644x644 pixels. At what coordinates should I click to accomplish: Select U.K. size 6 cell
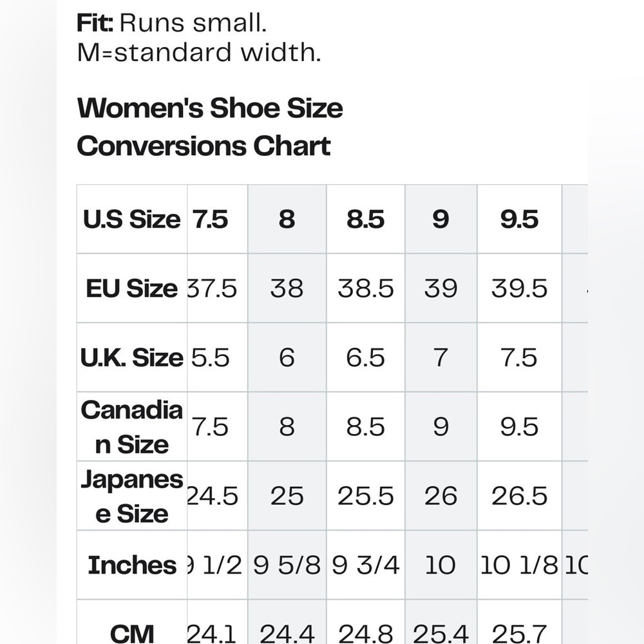tap(287, 358)
